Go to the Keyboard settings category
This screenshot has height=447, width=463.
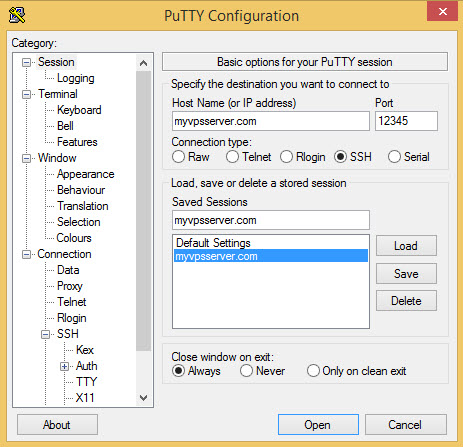pos(79,110)
